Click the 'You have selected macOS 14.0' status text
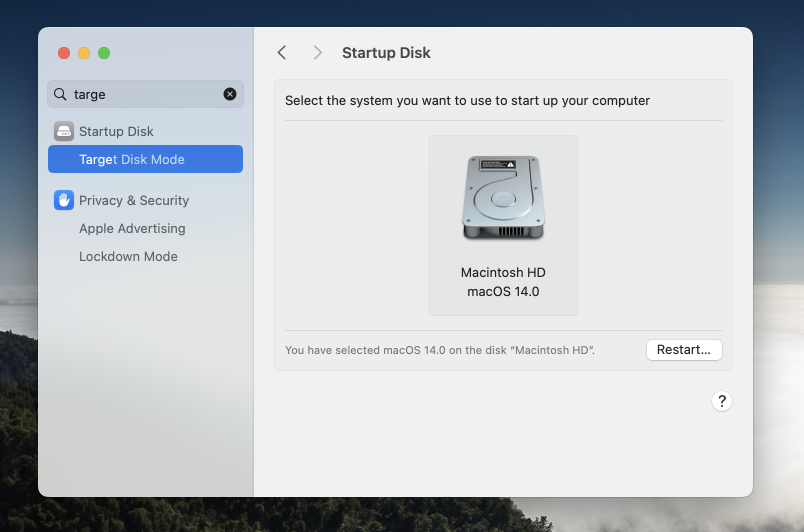Image resolution: width=804 pixels, height=532 pixels. click(440, 350)
